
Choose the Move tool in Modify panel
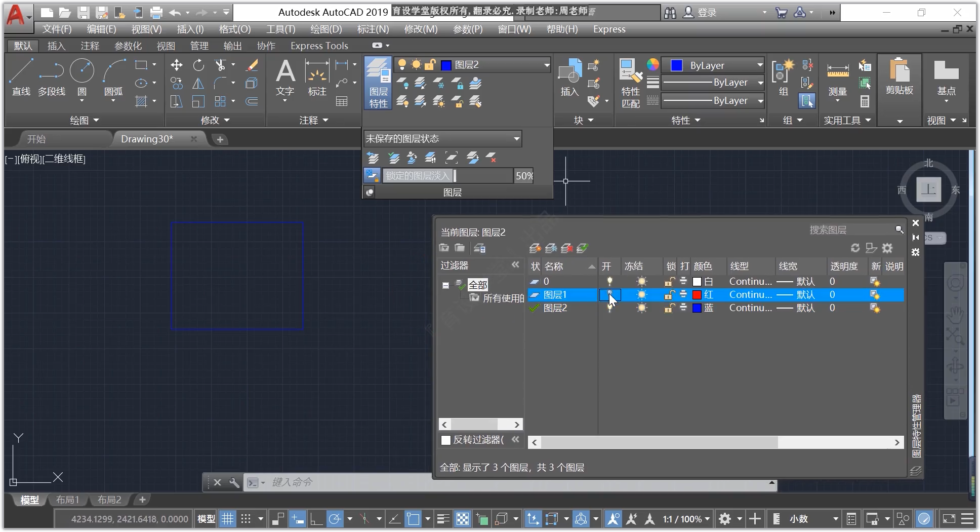[x=176, y=65]
